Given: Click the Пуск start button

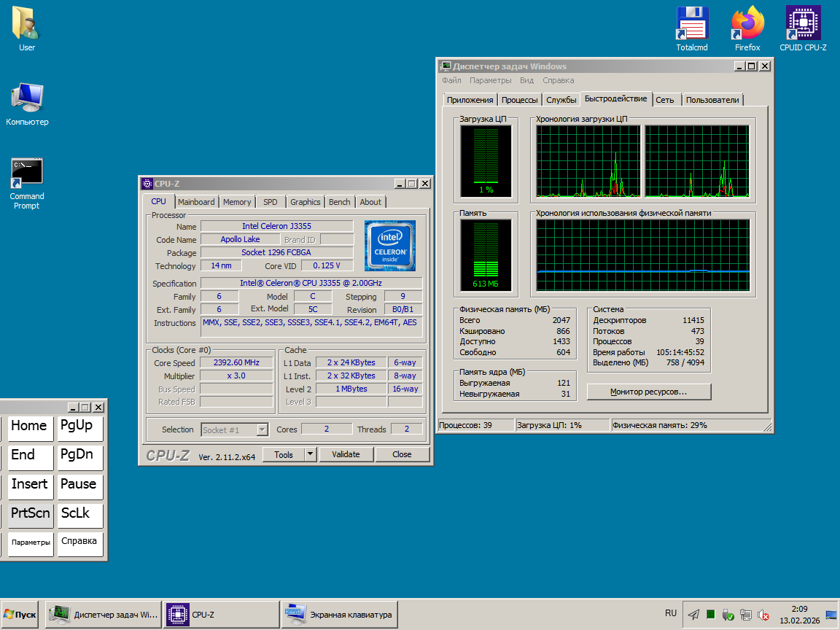Looking at the screenshot, I should point(20,615).
